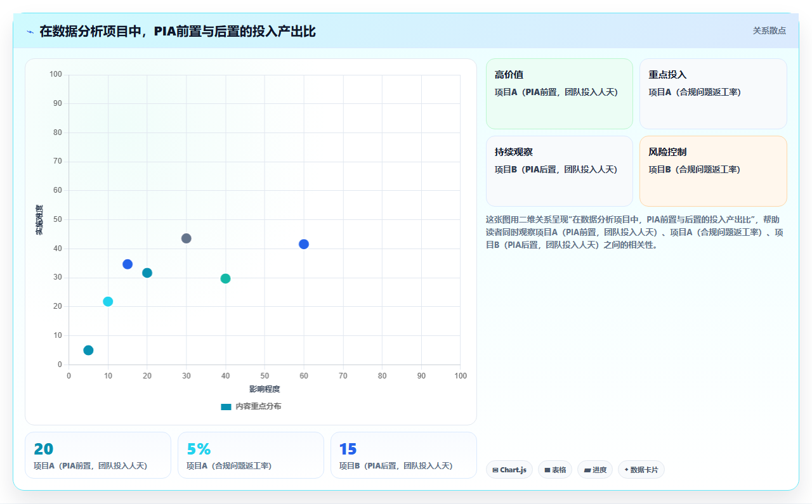Click the y-axis tick label 50
The width and height of the screenshot is (812, 504).
pos(57,219)
